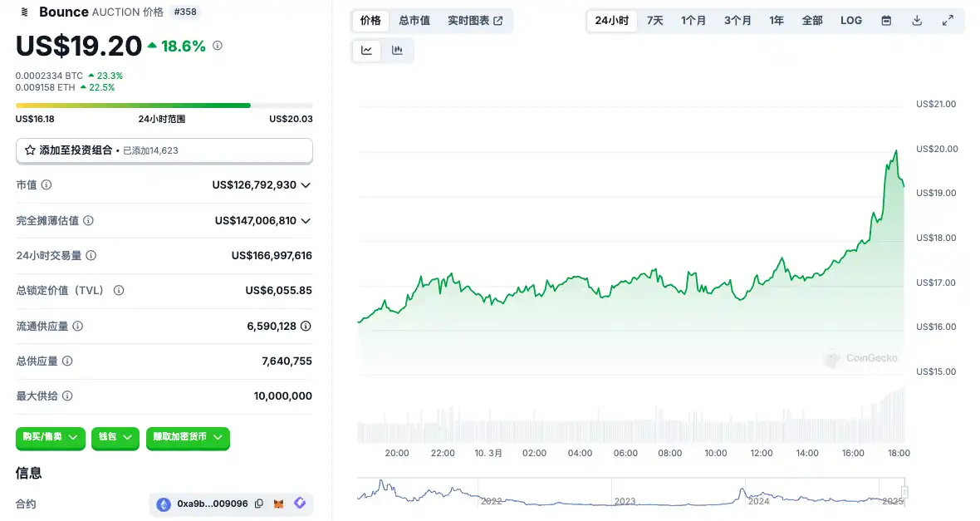Screen dimensions: 980x521
Task: Open the 赚取加密货币 dropdown
Action: tap(189, 437)
